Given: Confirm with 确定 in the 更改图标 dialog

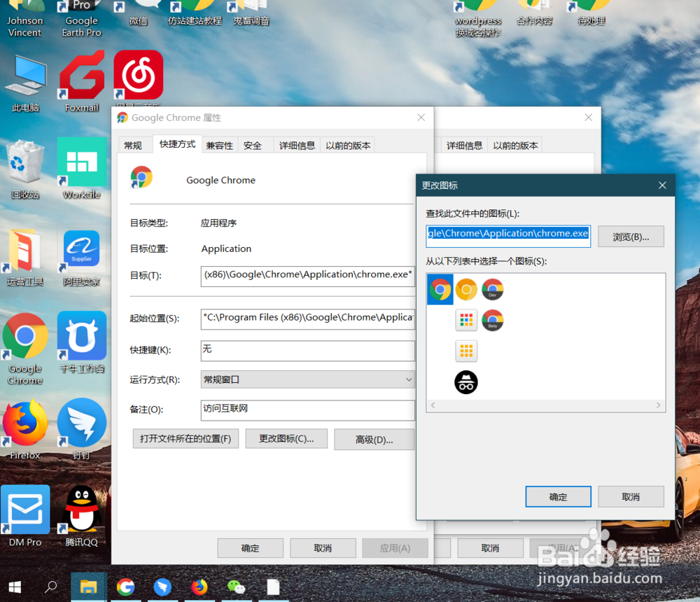Looking at the screenshot, I should pos(558,496).
